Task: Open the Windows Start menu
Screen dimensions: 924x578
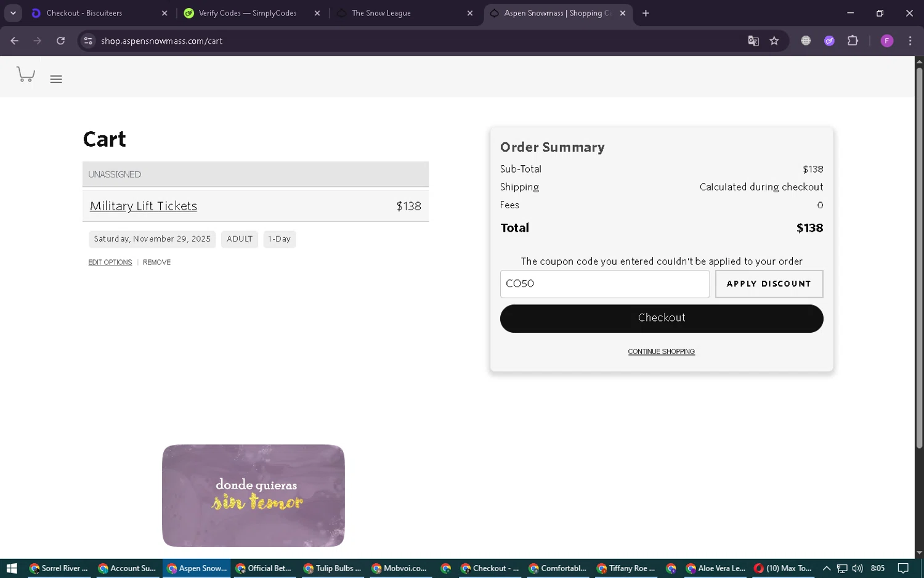Action: click(11, 568)
